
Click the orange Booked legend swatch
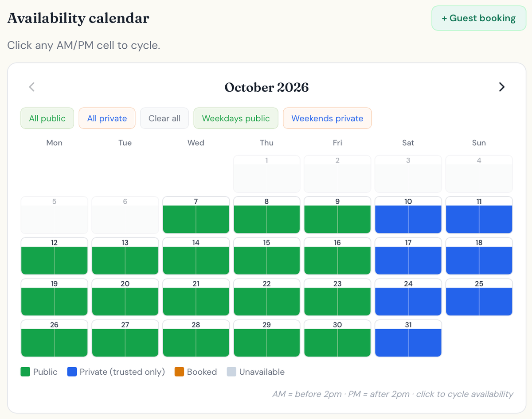(179, 372)
